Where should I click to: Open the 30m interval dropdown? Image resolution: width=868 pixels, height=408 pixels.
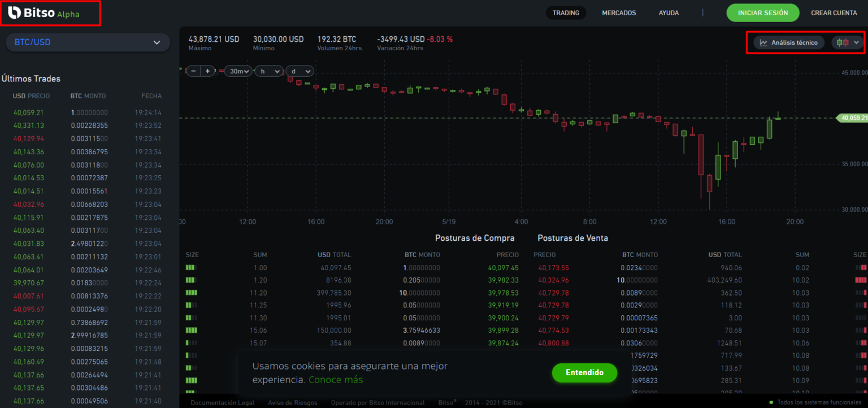click(x=240, y=71)
